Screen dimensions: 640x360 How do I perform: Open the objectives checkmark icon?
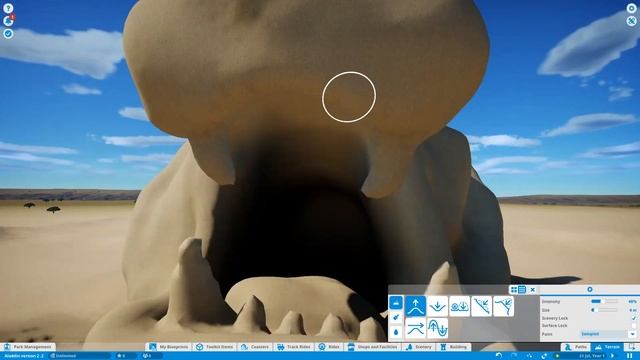pos(8,34)
